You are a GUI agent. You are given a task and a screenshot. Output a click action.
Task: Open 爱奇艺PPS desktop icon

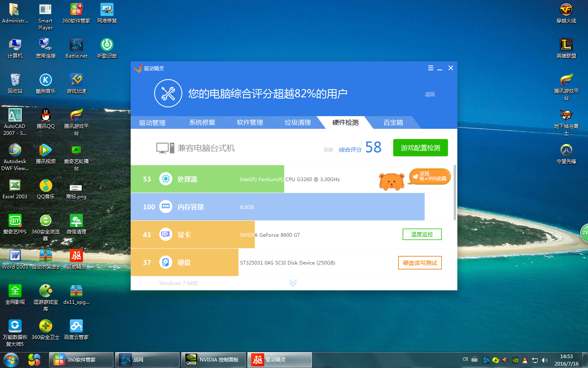pyautogui.click(x=15, y=224)
